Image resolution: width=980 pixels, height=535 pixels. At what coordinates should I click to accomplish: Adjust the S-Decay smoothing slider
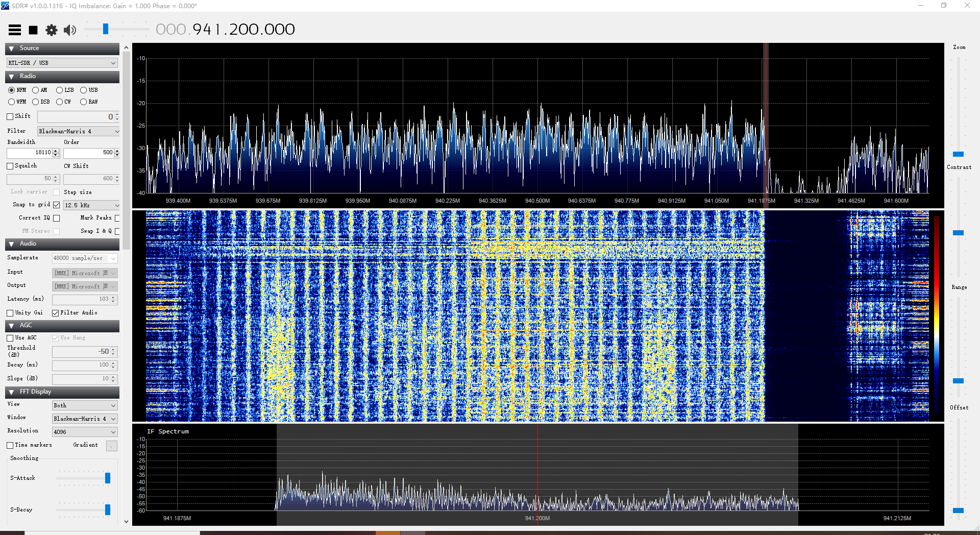[107, 509]
